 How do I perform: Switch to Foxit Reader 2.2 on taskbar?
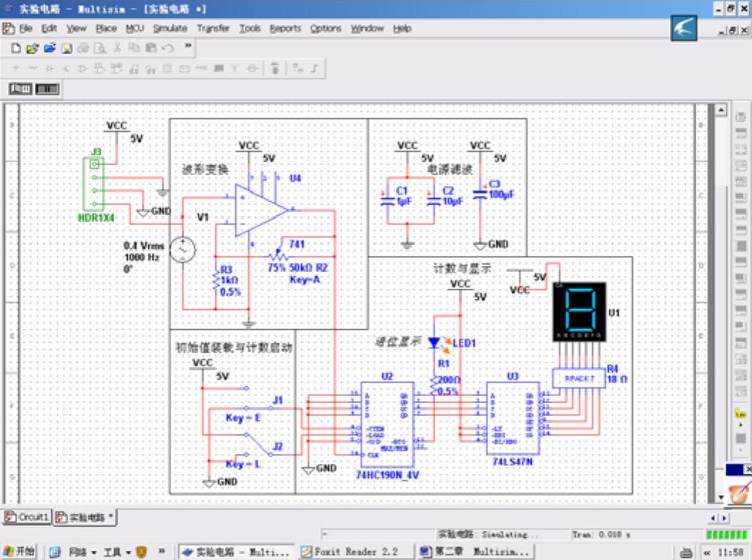pos(354,552)
